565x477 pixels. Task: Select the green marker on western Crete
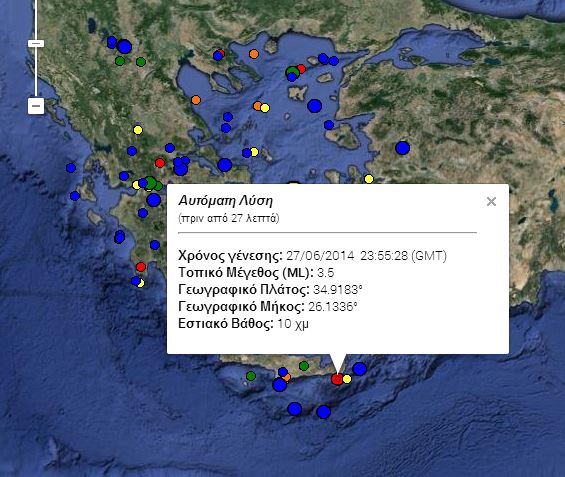(251, 376)
